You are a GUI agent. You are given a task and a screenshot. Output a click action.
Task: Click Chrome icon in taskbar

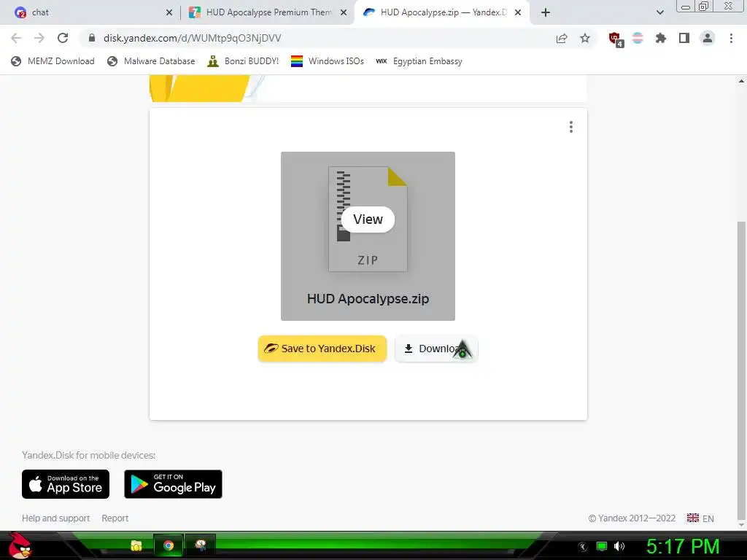(169, 545)
